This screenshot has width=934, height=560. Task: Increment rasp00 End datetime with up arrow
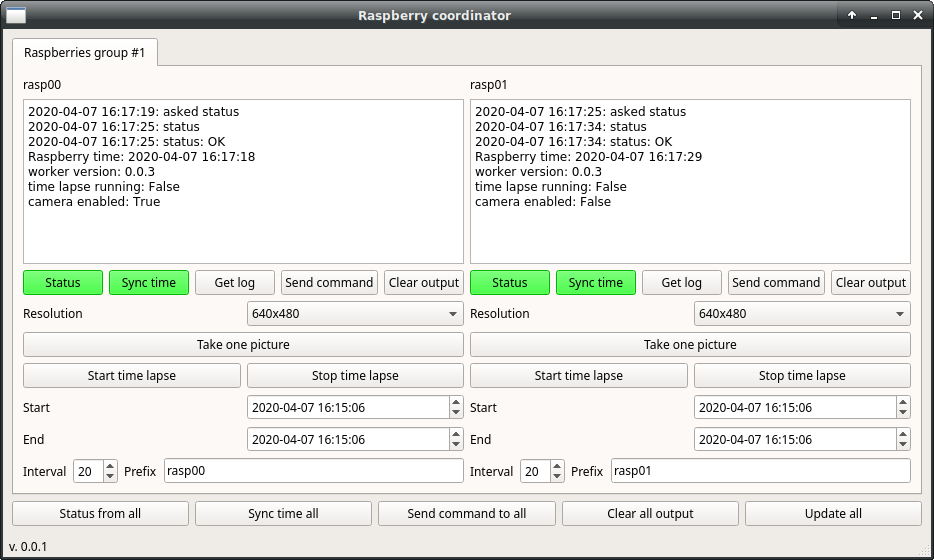click(456, 434)
